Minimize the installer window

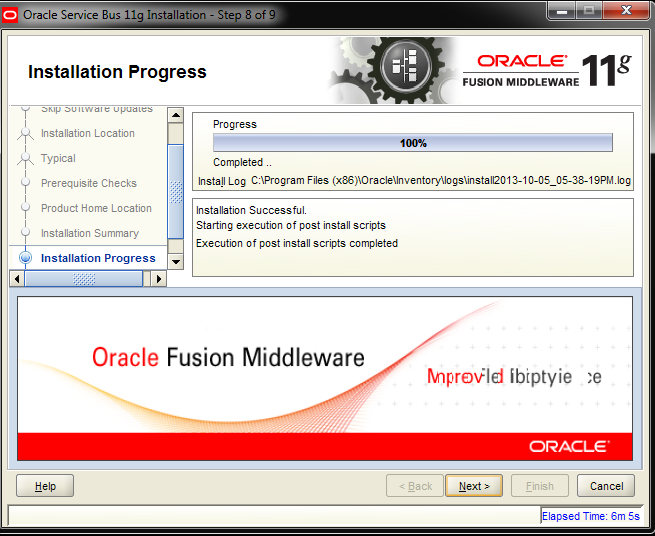coord(562,10)
